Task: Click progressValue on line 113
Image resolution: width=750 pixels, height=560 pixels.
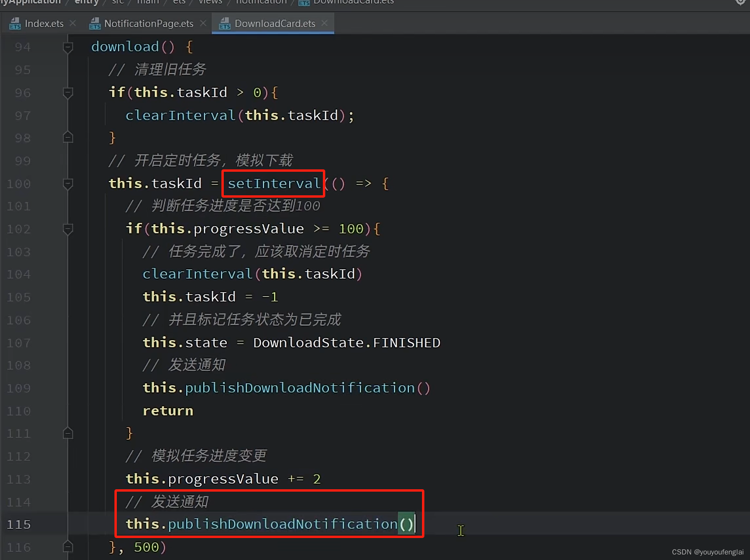Action: [223, 479]
